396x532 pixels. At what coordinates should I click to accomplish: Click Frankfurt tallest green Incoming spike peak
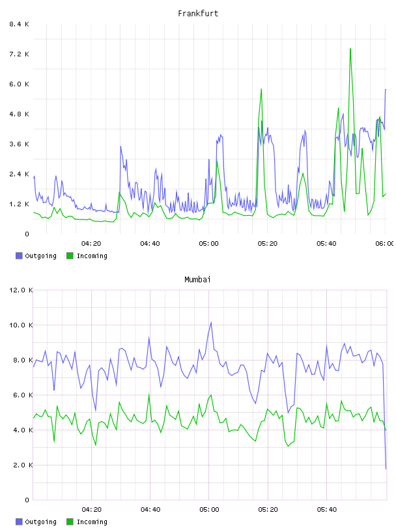point(350,49)
